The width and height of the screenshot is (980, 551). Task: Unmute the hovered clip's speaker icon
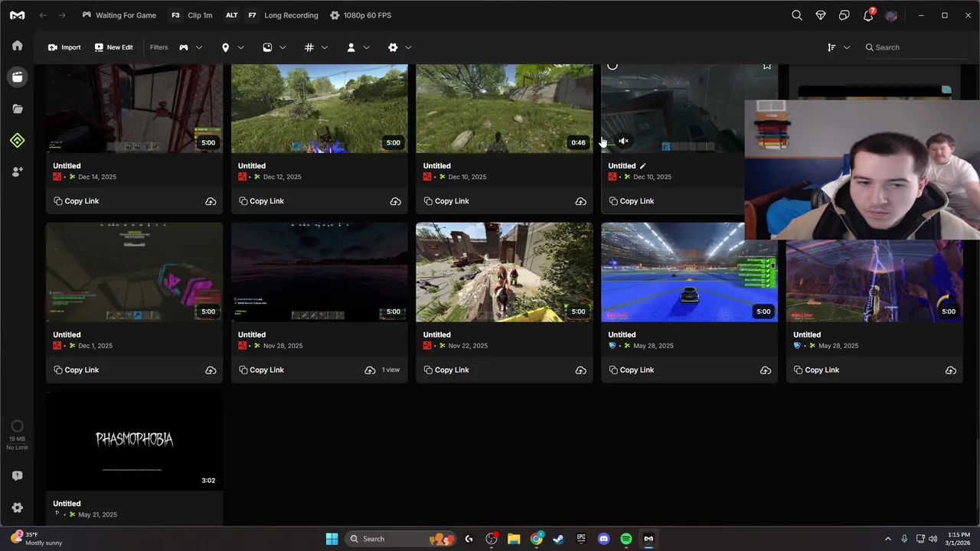[x=623, y=142]
